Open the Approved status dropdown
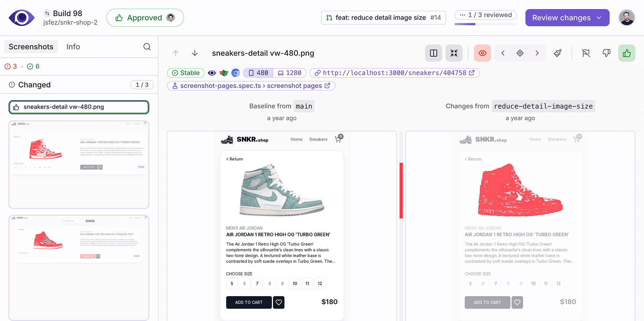The image size is (644, 321). pyautogui.click(x=145, y=18)
